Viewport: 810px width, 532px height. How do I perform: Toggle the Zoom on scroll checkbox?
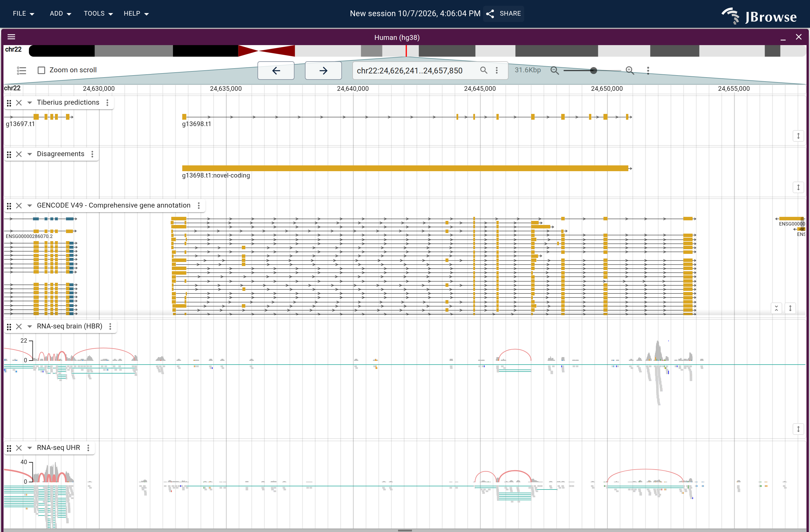(x=42, y=71)
